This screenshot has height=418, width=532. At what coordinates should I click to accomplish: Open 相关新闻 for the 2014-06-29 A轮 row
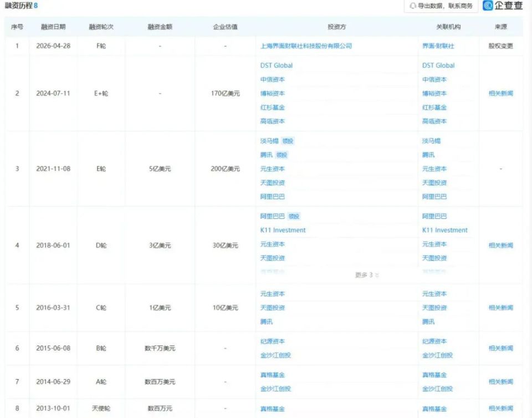tap(501, 382)
